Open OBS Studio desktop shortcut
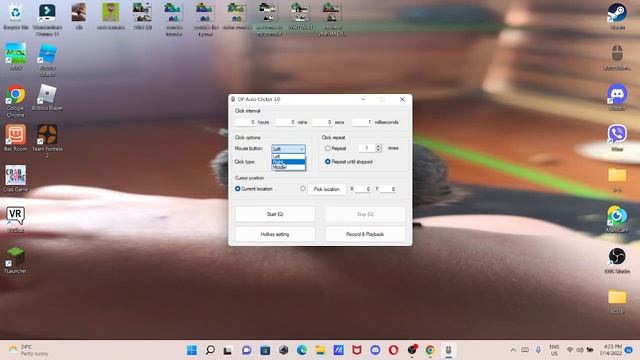The height and width of the screenshot is (360, 640). [617, 260]
